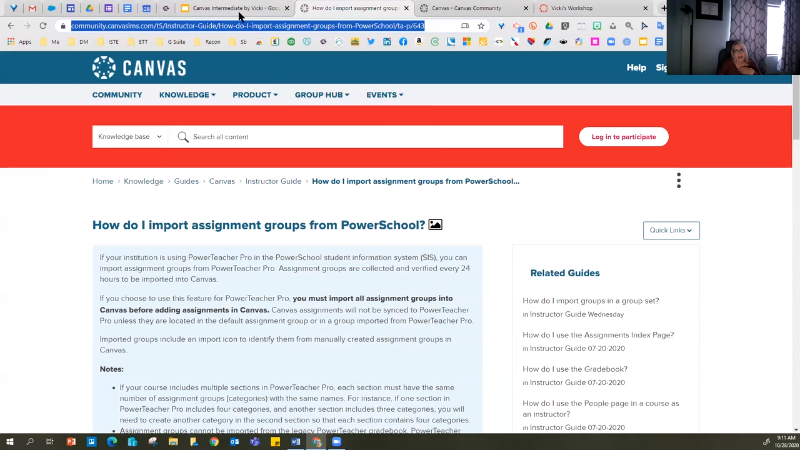This screenshot has width=800, height=450.
Task: Go to Guides in the breadcrumb
Action: [x=186, y=181]
